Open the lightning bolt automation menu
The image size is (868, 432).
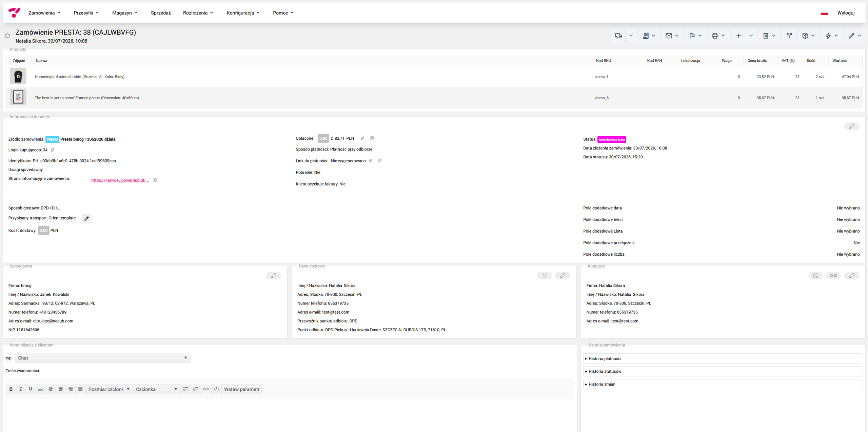coord(831,36)
